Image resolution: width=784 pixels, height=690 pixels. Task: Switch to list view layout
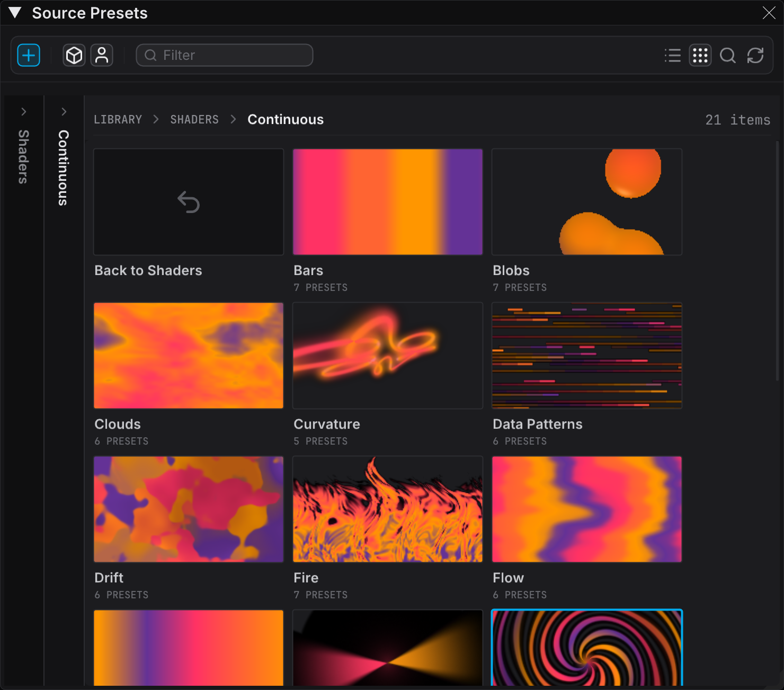point(673,55)
